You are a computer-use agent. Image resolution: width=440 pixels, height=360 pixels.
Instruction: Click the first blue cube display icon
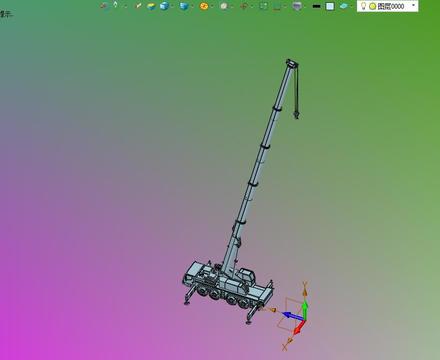tap(164, 6)
